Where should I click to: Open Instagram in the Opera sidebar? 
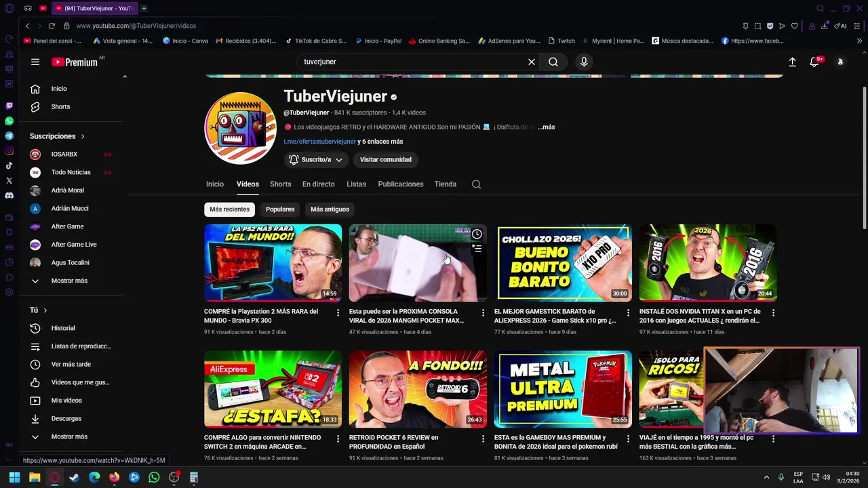point(9,150)
